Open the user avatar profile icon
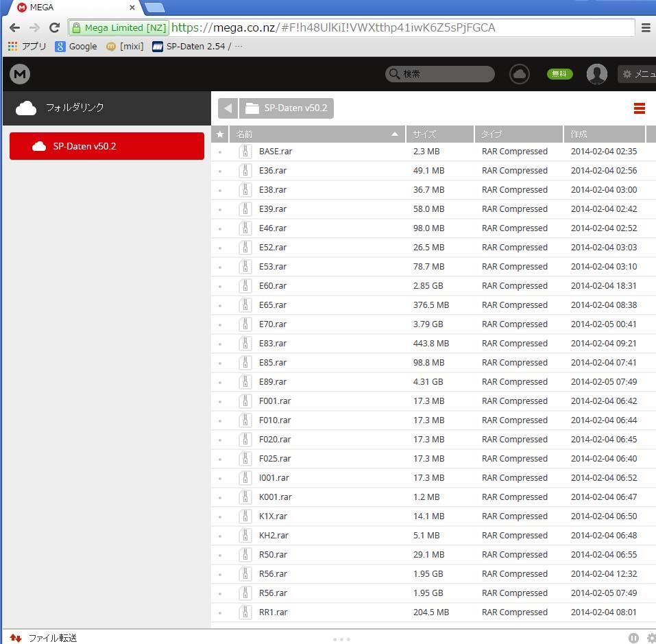 (596, 75)
